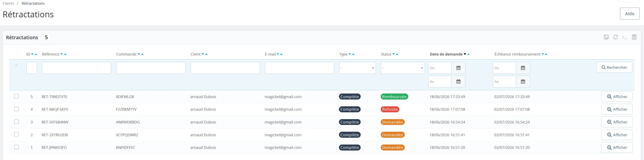Focus the ID filter field
Image resolution: width=644 pixels, height=160 pixels.
click(x=32, y=68)
